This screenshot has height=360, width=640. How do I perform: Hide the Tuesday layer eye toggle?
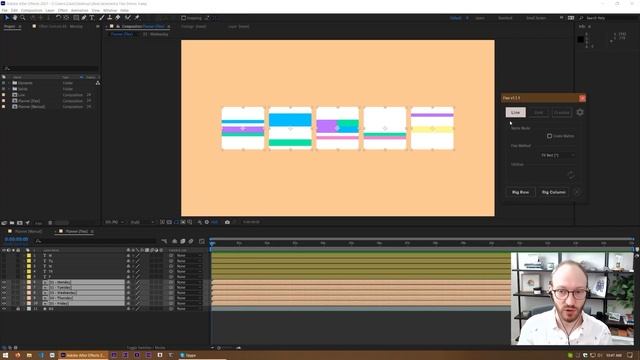4,287
